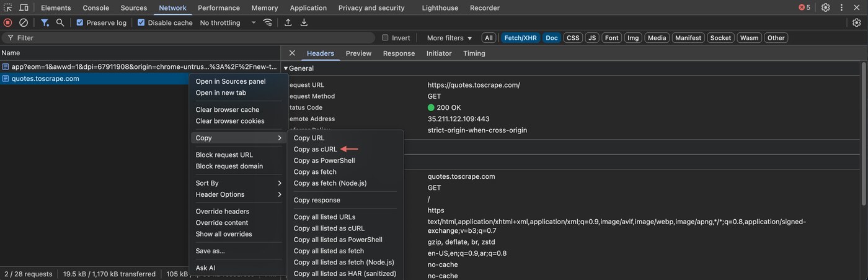Activate the inspect element picker icon
This screenshot has width=868, height=280.
click(8, 7)
